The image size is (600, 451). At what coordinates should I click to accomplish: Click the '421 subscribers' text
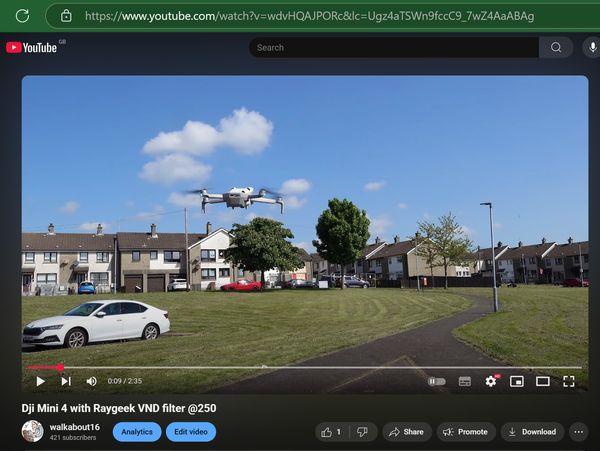73,438
